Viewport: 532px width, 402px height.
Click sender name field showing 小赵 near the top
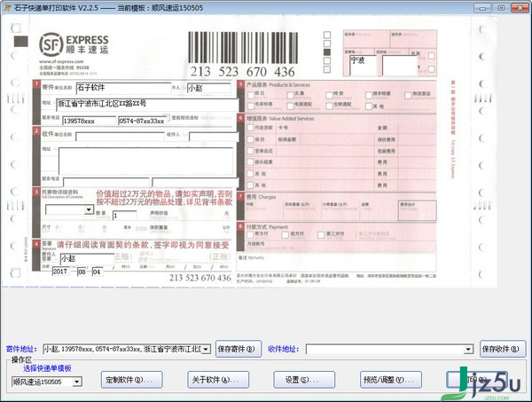(209, 88)
